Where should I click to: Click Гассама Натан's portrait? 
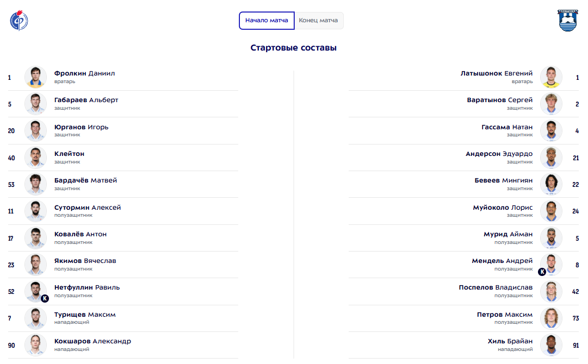551,131
